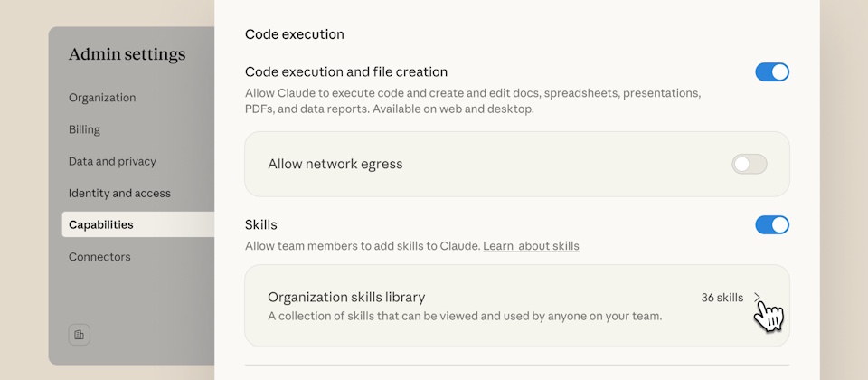Select Data and privacy settings
Viewport: 868px width, 380px height.
coord(112,161)
